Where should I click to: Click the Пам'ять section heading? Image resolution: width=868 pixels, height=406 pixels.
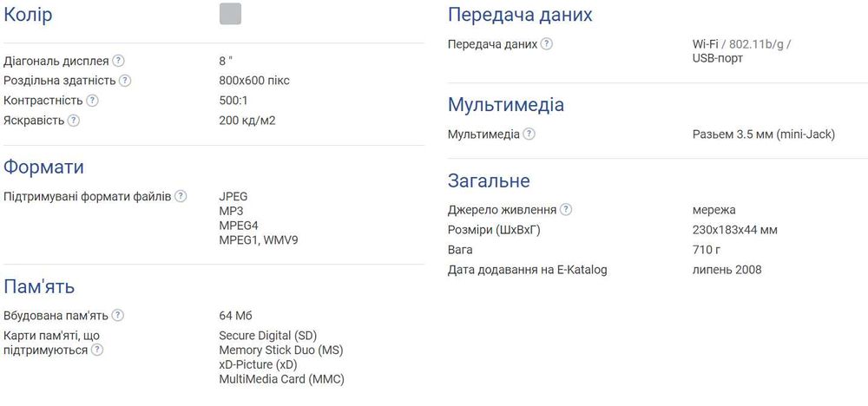tap(39, 287)
